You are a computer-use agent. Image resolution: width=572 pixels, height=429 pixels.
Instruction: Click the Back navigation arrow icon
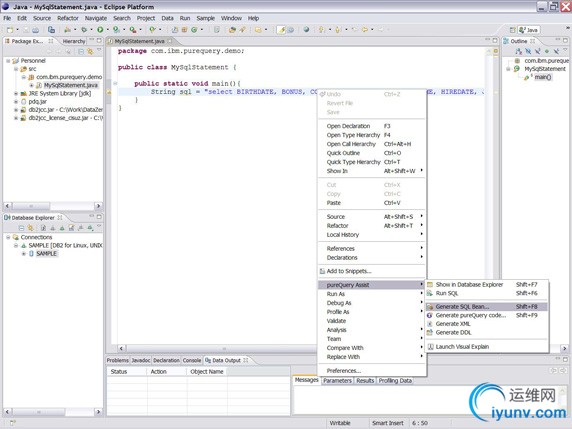click(364, 30)
